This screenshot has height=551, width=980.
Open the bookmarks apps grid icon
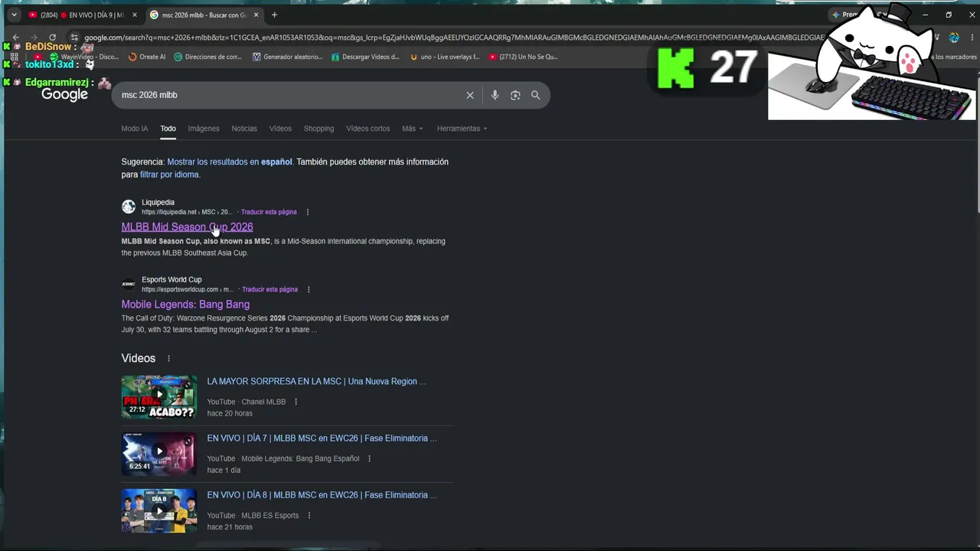coord(14,57)
